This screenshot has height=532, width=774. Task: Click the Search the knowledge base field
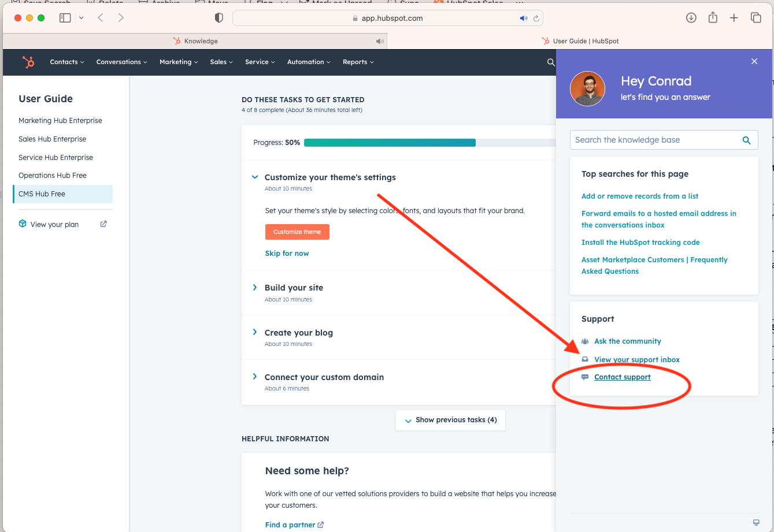(653, 140)
